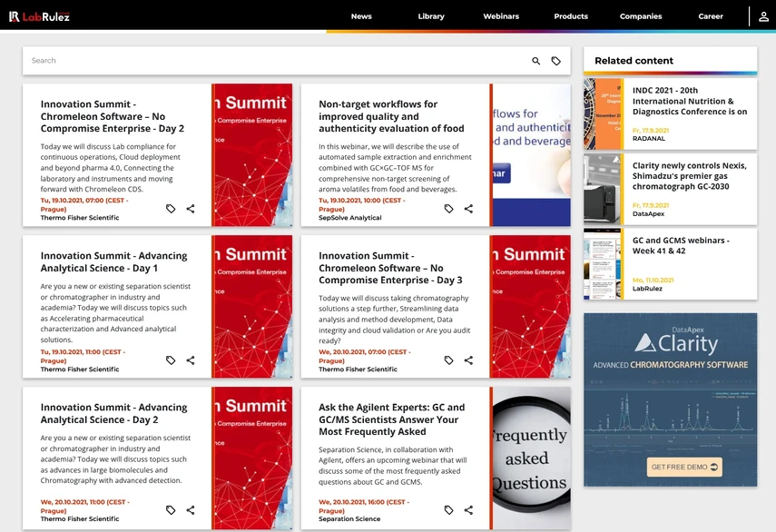
Task: Click the Related content heading
Action: [634, 61]
